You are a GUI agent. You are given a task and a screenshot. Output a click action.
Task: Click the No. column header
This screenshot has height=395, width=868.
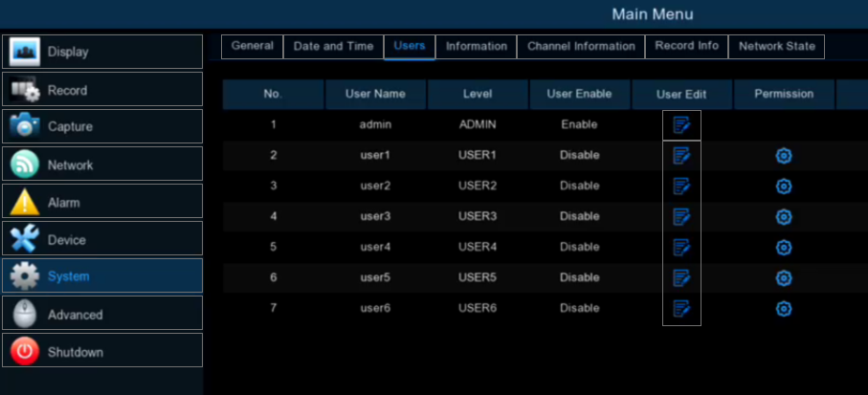(273, 94)
